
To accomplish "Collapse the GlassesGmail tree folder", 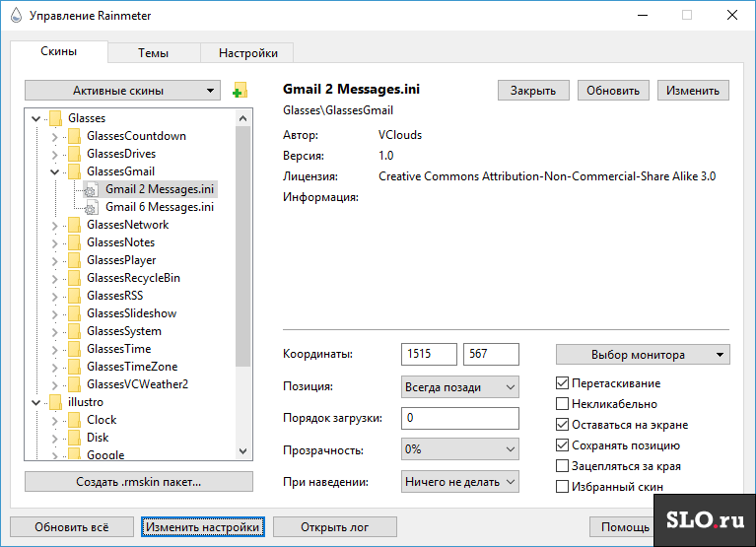I will coord(54,171).
